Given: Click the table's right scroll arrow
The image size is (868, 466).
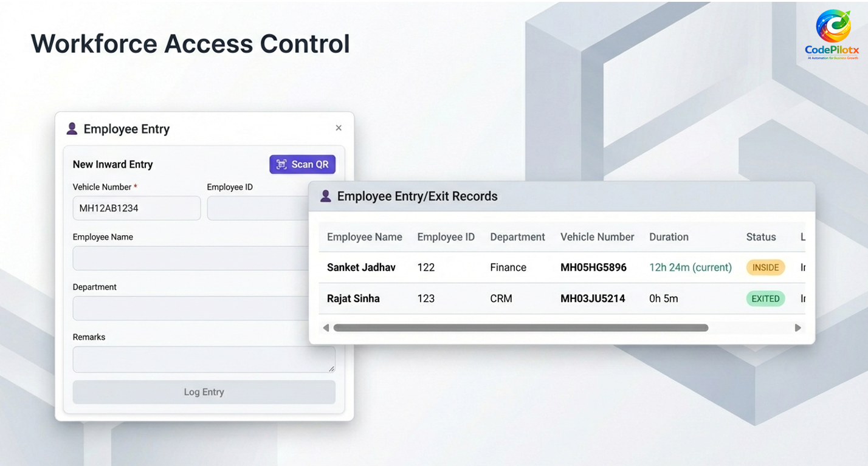Looking at the screenshot, I should [x=798, y=328].
